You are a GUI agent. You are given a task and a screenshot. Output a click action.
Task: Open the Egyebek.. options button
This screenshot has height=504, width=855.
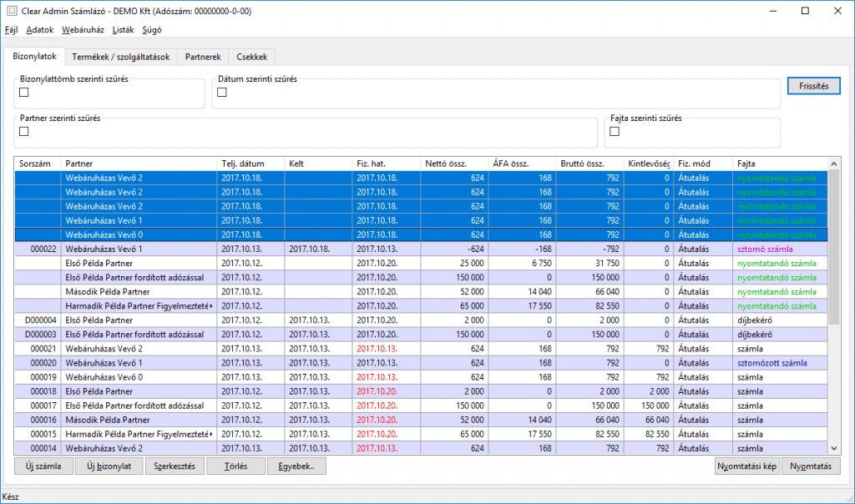(x=296, y=466)
